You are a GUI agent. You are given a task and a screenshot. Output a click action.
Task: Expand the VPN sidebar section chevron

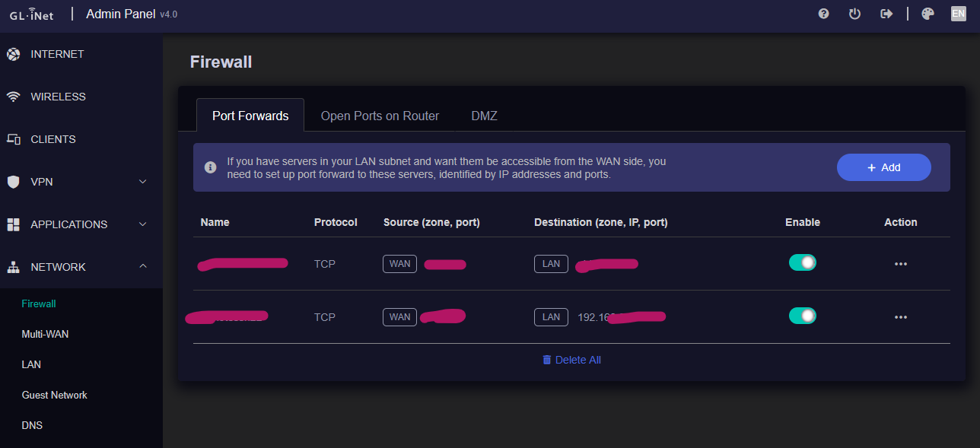(x=142, y=182)
